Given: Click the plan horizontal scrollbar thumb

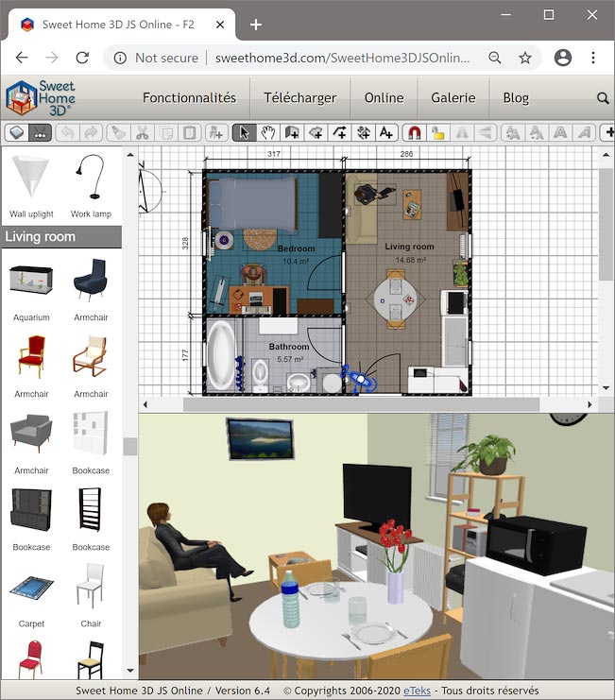Looking at the screenshot, I should 362,404.
